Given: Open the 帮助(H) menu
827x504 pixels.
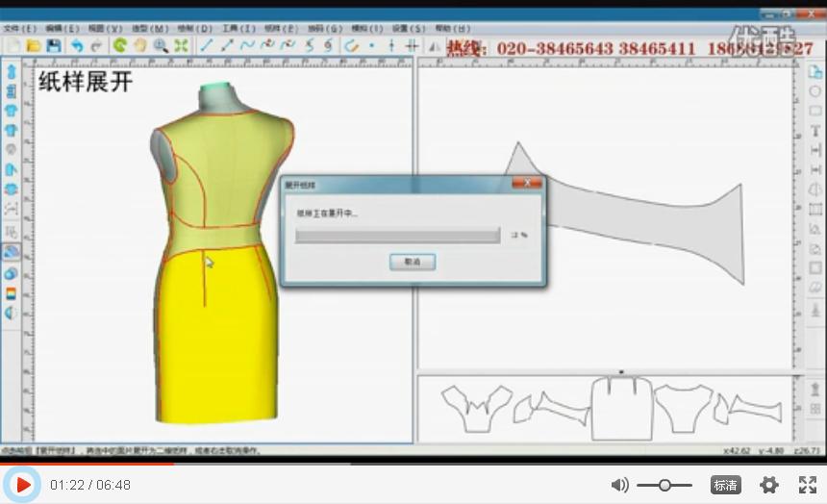Looking at the screenshot, I should [449, 29].
